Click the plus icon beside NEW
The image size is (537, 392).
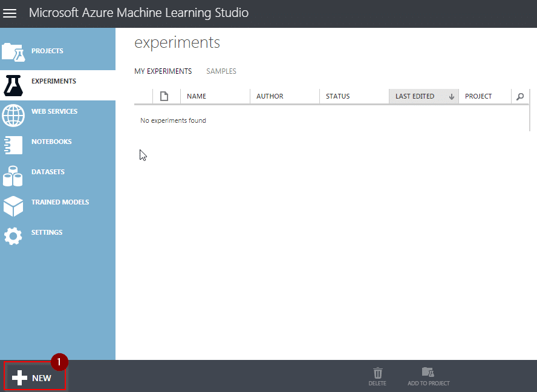(19, 378)
